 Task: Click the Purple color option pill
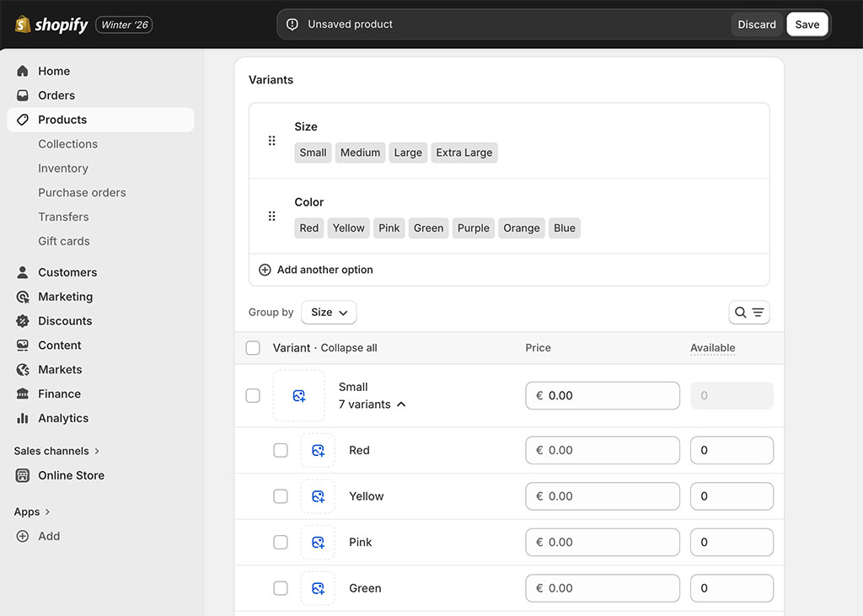pos(473,228)
